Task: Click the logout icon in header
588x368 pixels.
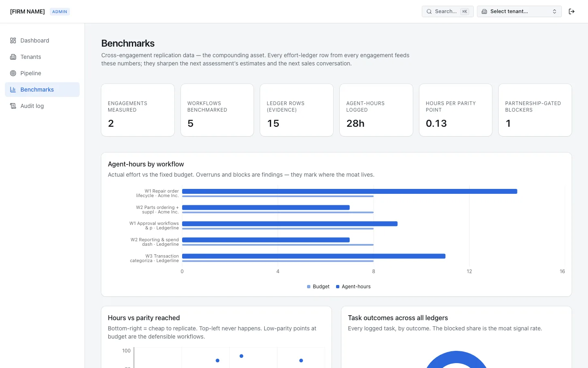Action: (x=572, y=11)
